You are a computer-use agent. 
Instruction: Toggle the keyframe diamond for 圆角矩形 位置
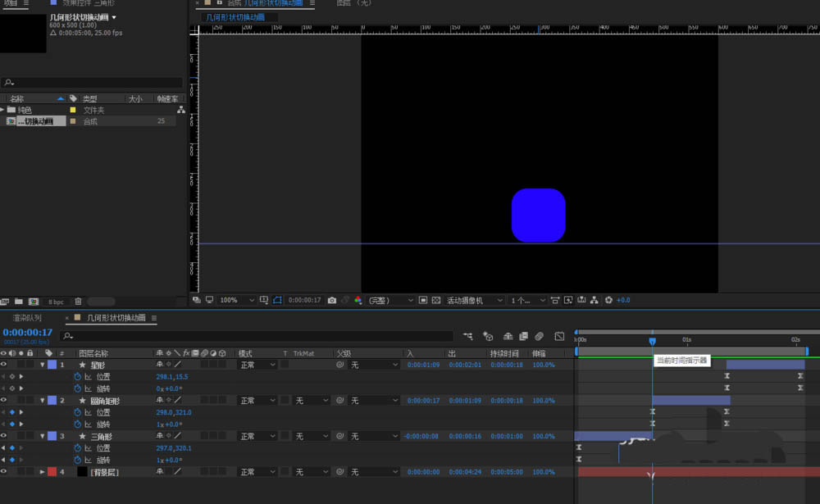(11, 412)
